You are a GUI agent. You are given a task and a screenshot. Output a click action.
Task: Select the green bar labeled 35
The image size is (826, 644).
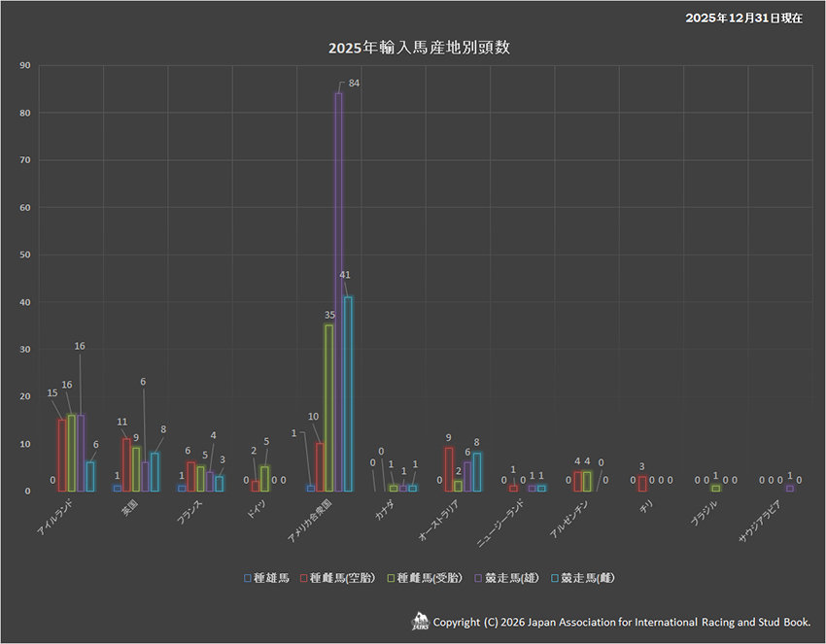(x=328, y=408)
